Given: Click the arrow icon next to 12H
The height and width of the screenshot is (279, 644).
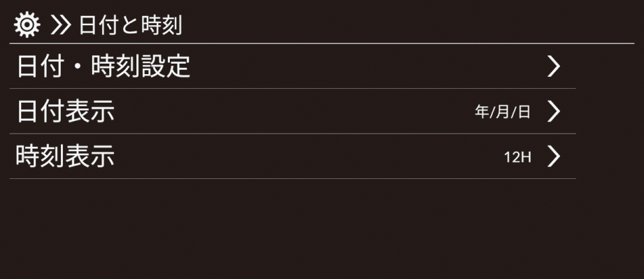Looking at the screenshot, I should pyautogui.click(x=554, y=157).
